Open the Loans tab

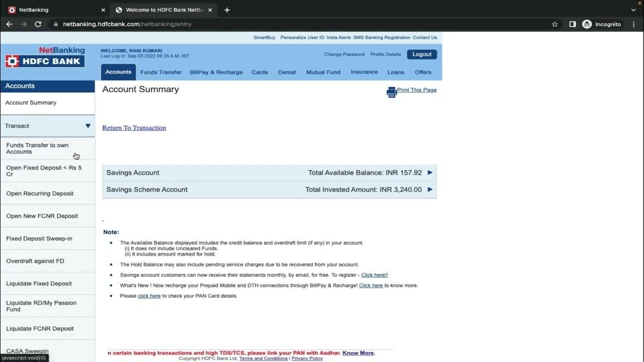click(x=395, y=72)
